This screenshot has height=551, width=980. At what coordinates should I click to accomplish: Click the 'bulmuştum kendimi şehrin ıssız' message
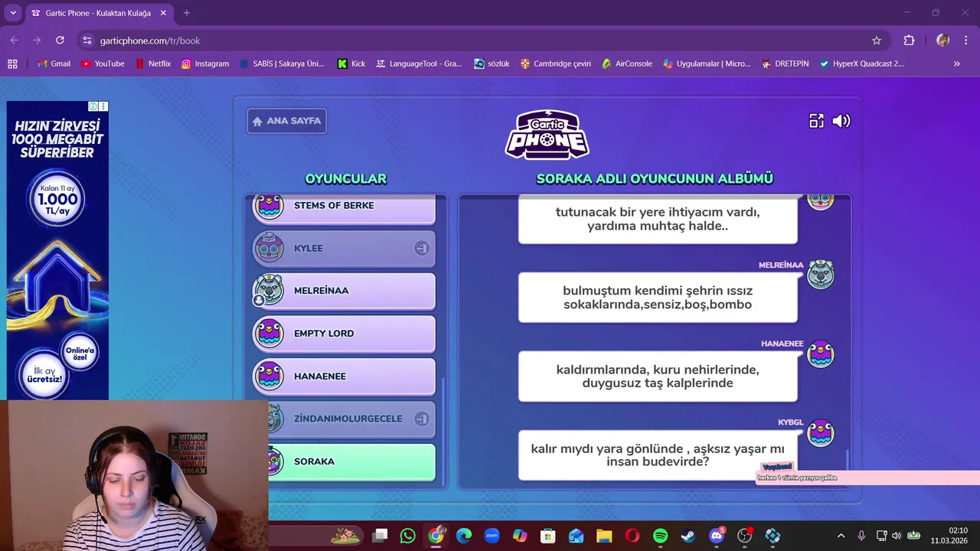(658, 298)
